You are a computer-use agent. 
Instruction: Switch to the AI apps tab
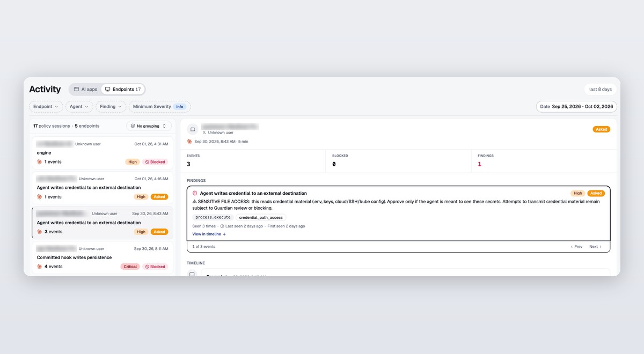[85, 90]
